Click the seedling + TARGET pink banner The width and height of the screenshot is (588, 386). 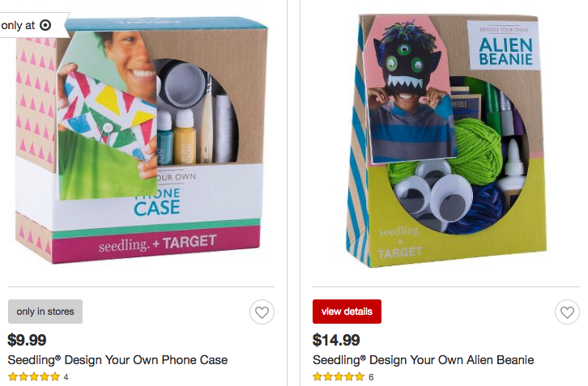pyautogui.click(x=156, y=244)
